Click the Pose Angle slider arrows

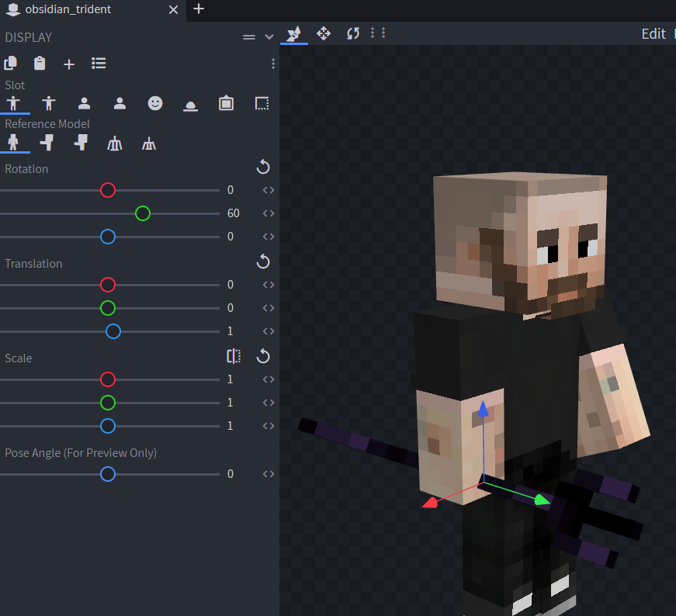tap(269, 474)
